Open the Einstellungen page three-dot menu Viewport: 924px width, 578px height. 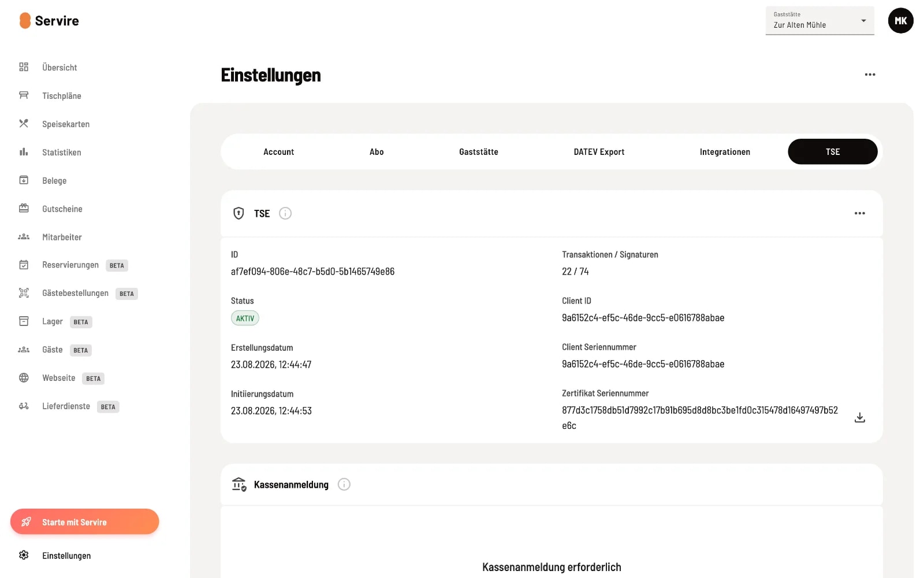[870, 75]
